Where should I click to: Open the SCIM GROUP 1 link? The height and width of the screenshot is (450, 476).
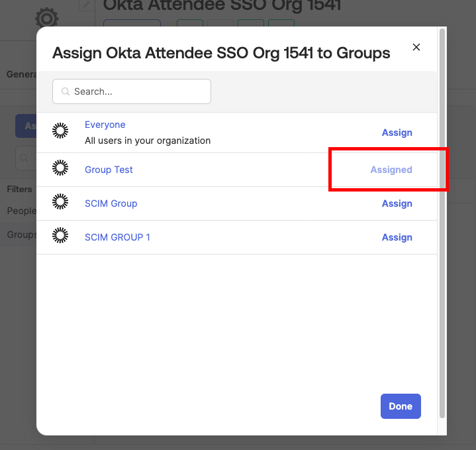click(x=117, y=237)
